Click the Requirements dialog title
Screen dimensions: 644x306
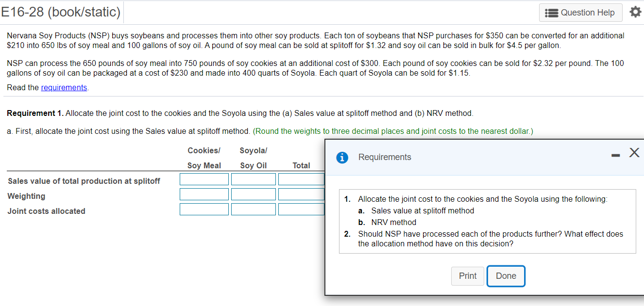click(x=384, y=157)
